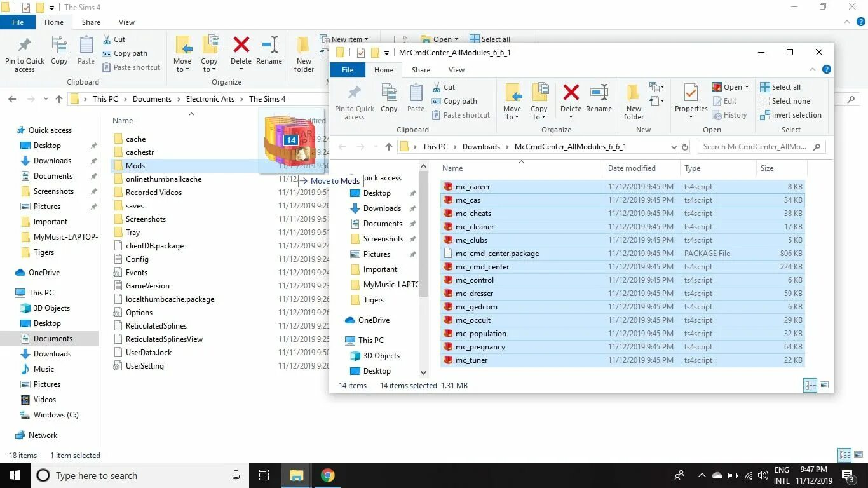This screenshot has width=868, height=488.
Task: Open File tab in McCmdCenter window
Action: (x=347, y=70)
